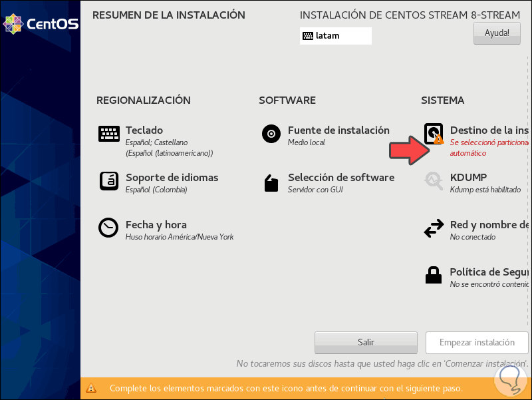The height and width of the screenshot is (400, 532).
Task: Open the Teclado keyboard icon
Action: coord(109,134)
